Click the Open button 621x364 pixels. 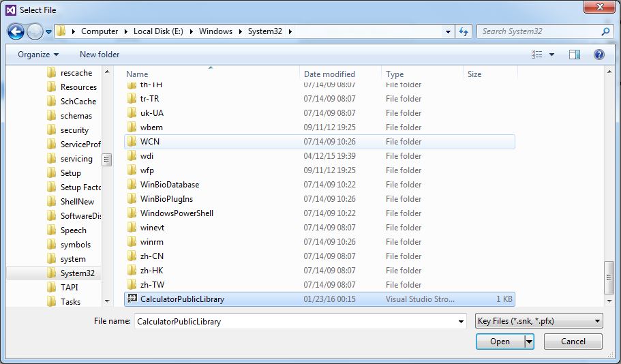click(500, 342)
